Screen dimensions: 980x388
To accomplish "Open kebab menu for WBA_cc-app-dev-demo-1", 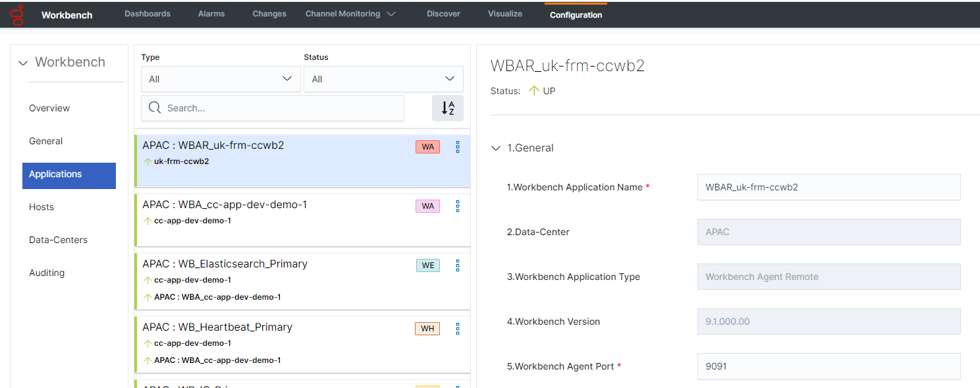I will pos(458,206).
